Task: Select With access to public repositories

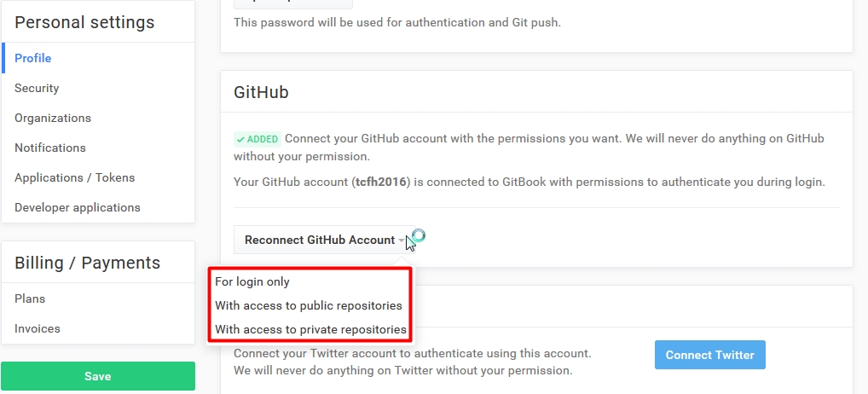Action: coord(308,305)
